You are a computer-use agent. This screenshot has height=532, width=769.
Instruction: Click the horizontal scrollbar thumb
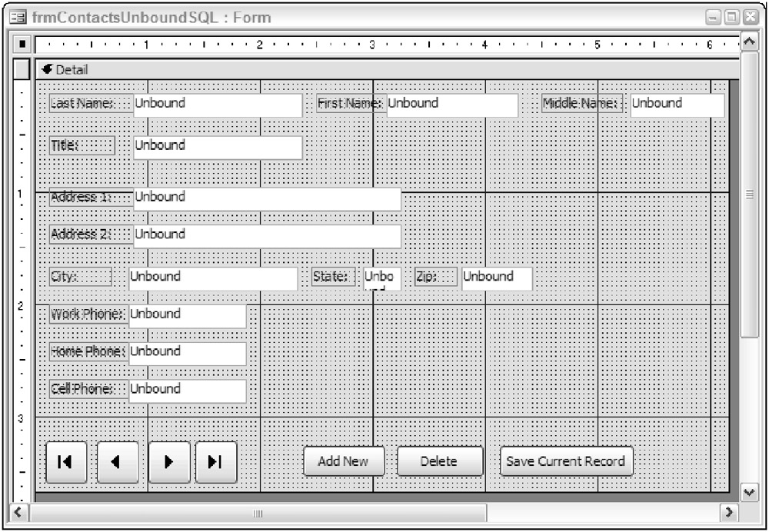258,512
